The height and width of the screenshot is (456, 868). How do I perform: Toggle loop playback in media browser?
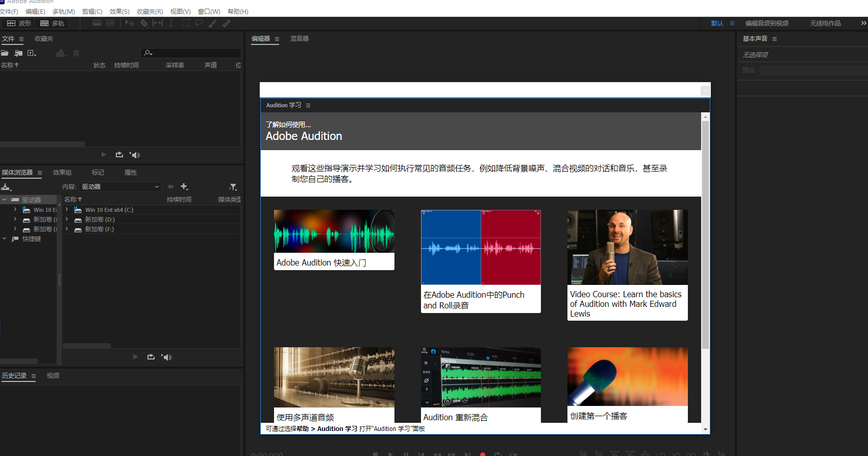point(151,357)
